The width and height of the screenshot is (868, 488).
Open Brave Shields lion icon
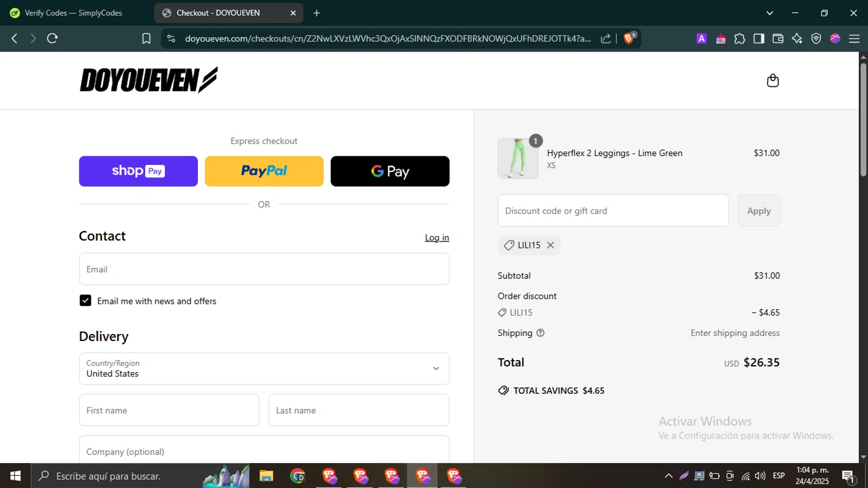pos(630,38)
